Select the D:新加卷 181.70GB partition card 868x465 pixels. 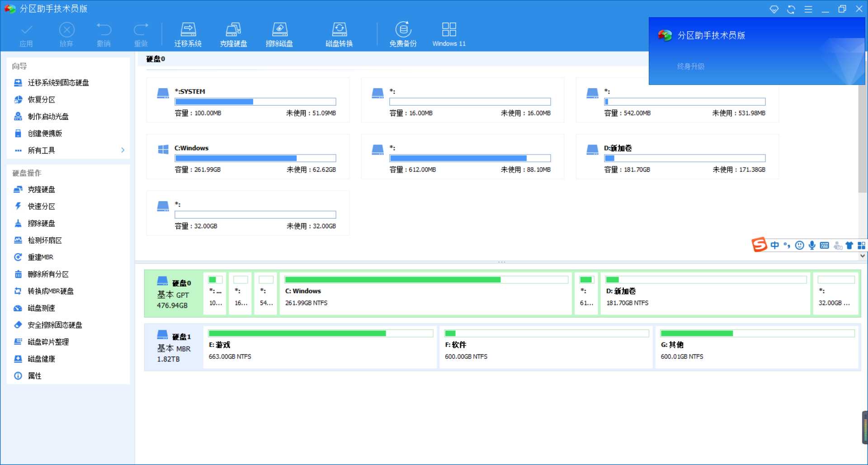coord(677,156)
